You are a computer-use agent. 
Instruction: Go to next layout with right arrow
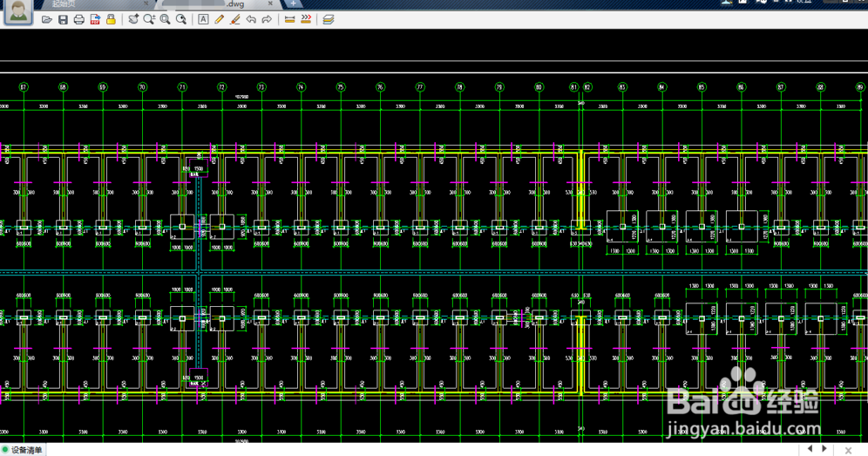(x=824, y=449)
